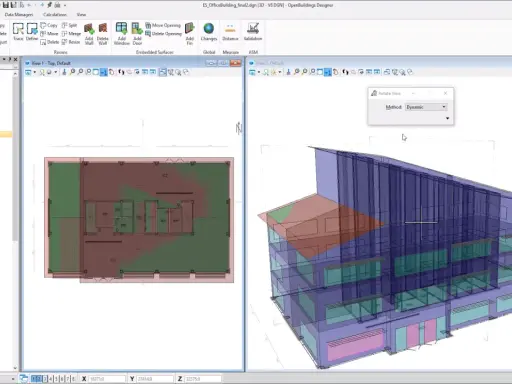This screenshot has width=512, height=384.
Task: Open the ASM Validation tool
Action: coord(253,32)
